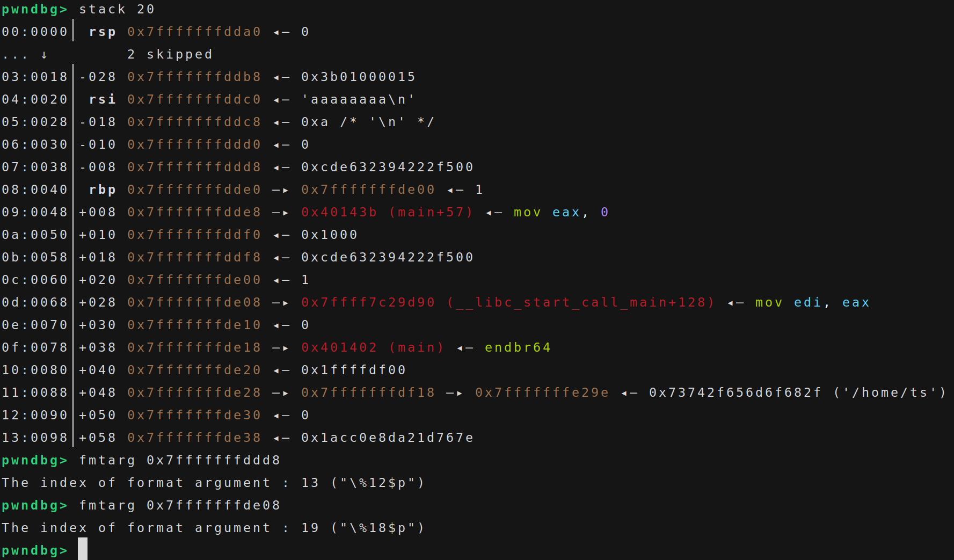Click the rbp register label
The image size is (954, 560).
tap(103, 190)
